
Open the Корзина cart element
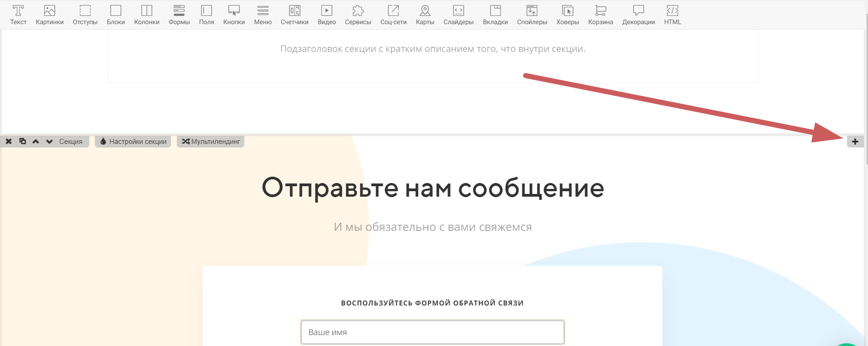click(x=600, y=15)
